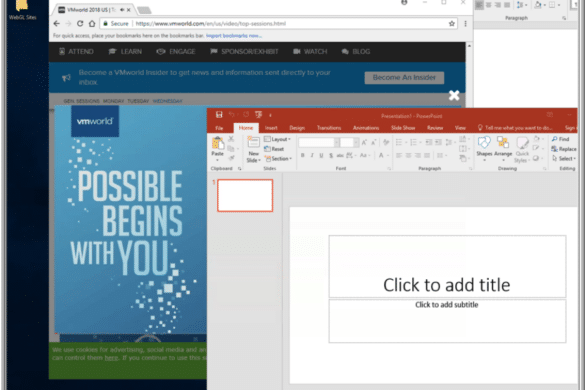Screen dimensions: 585x390
Task: Open the File tab in PowerPoint
Action: (219, 128)
